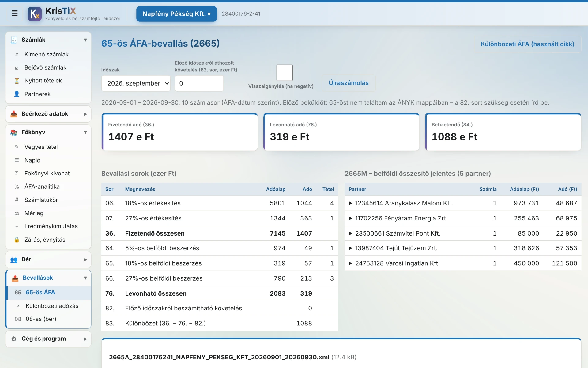Click the Újraszámolás button
The height and width of the screenshot is (368, 588).
pyautogui.click(x=349, y=83)
